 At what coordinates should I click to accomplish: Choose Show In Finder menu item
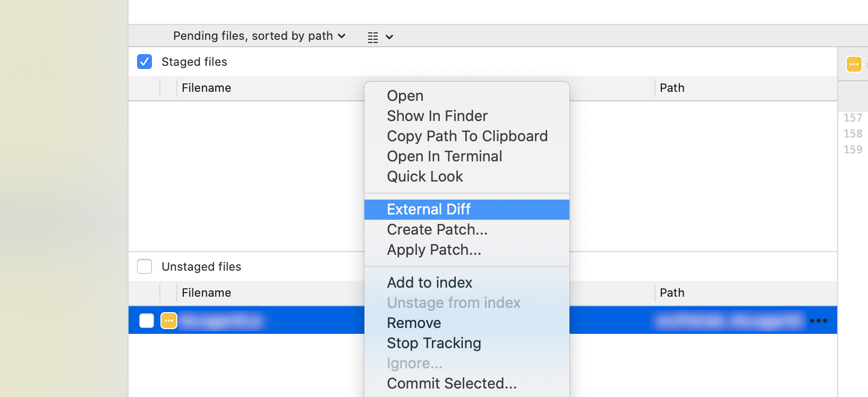437,116
